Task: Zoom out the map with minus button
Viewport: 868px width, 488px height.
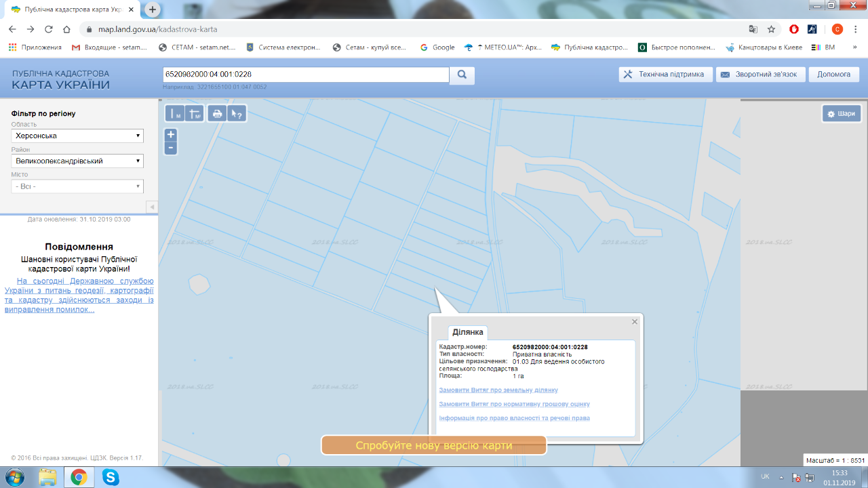Action: pyautogui.click(x=171, y=148)
